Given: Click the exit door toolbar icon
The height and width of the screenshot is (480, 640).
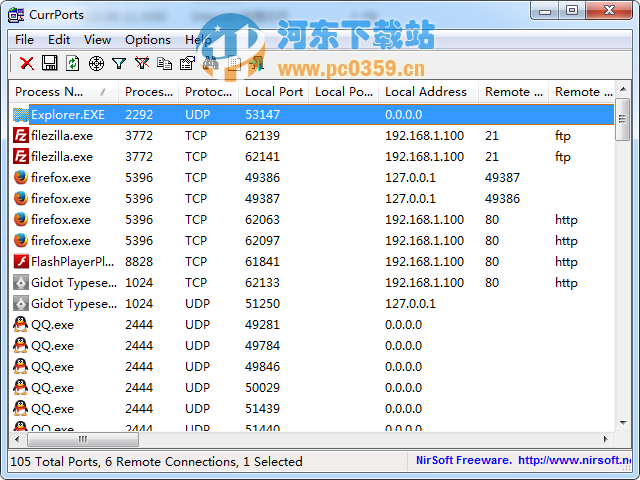Looking at the screenshot, I should pyautogui.click(x=257, y=63).
